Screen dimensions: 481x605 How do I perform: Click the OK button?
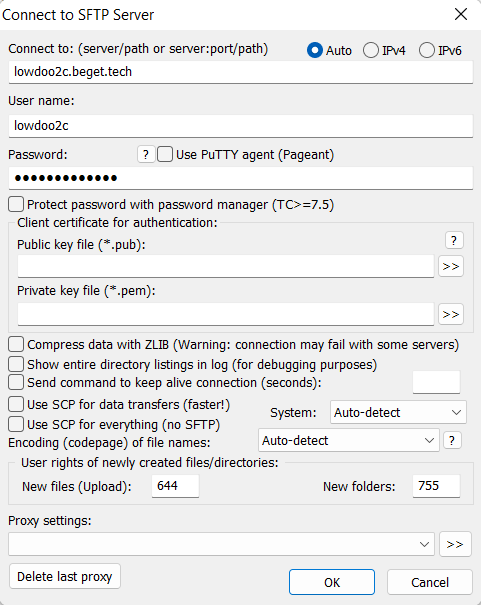(332, 582)
